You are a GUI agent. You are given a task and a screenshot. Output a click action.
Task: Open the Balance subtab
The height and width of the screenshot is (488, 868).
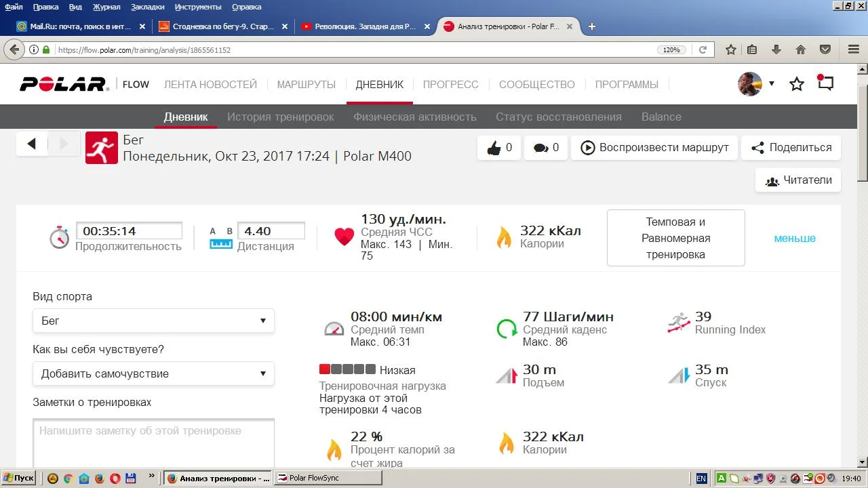click(661, 117)
